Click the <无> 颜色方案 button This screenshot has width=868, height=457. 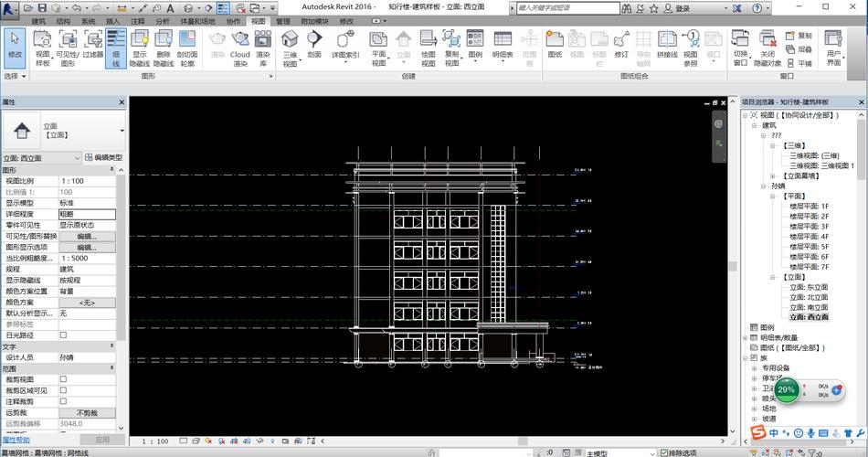tap(87, 303)
